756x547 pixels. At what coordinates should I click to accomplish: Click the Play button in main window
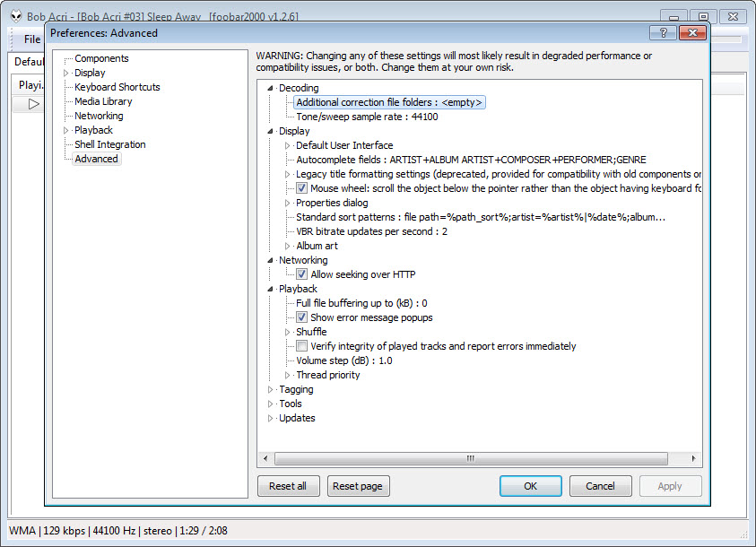pyautogui.click(x=33, y=104)
